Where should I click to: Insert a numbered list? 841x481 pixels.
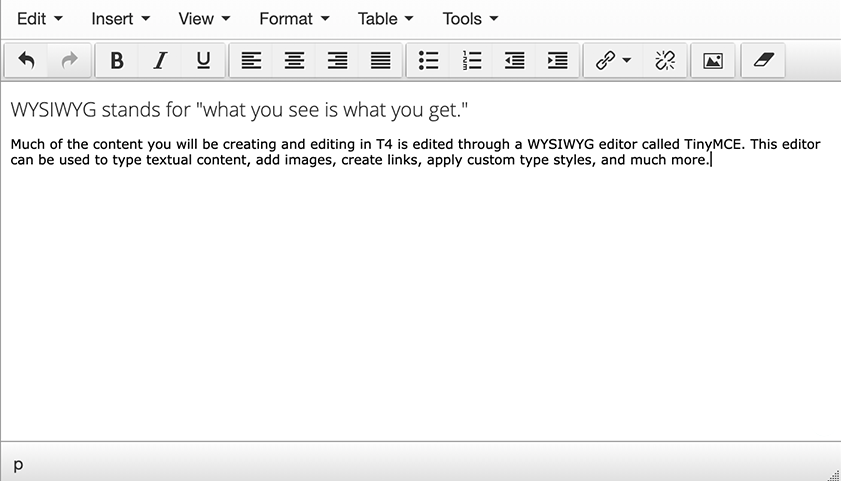[x=472, y=61]
